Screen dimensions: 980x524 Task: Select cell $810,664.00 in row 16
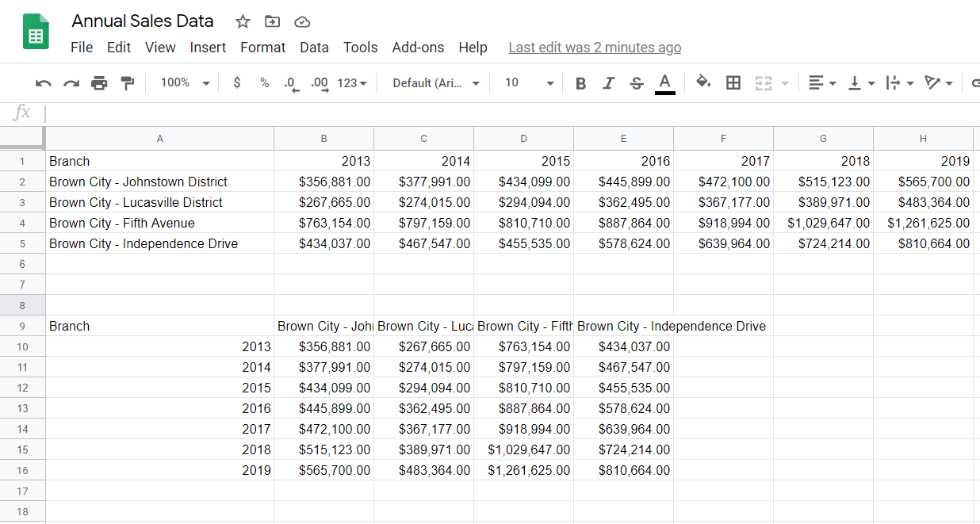coord(623,470)
